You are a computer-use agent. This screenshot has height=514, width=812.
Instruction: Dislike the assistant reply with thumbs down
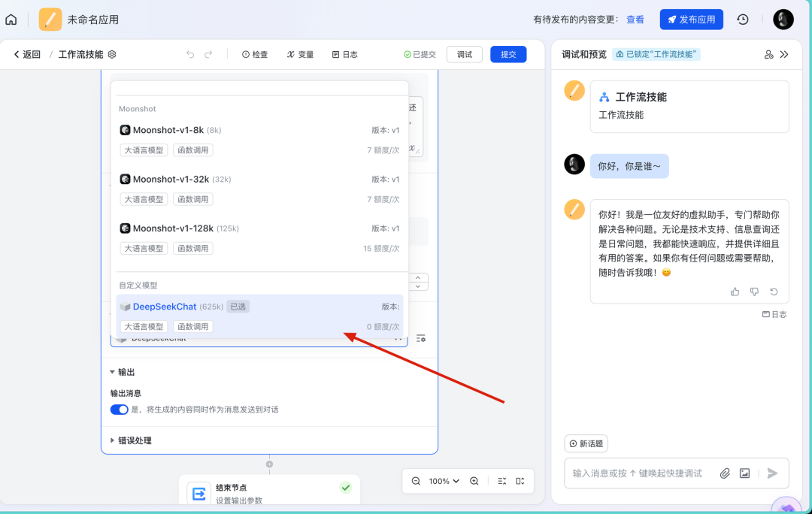click(755, 292)
